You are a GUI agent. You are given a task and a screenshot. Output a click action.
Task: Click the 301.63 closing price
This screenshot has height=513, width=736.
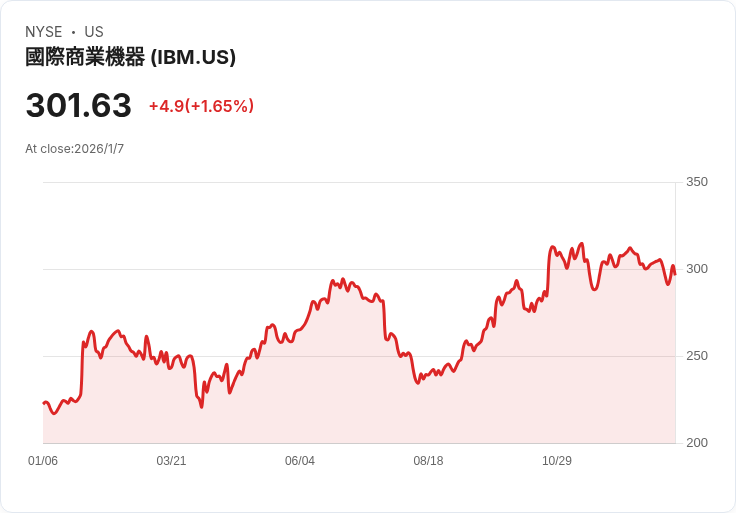point(78,106)
